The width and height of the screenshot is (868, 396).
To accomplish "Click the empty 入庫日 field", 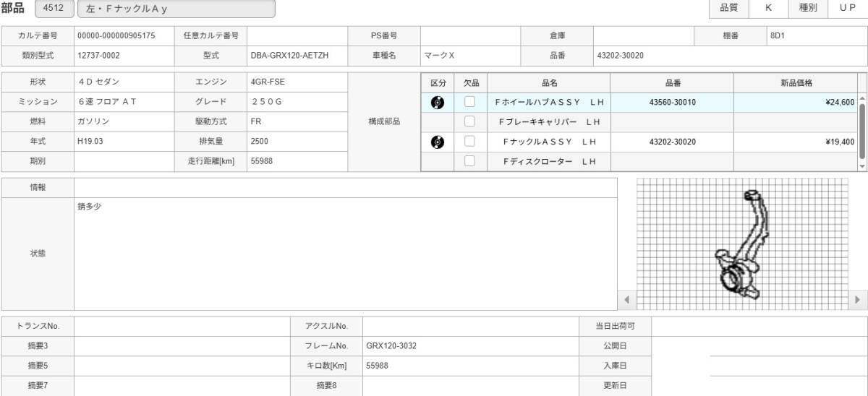I will (x=759, y=366).
